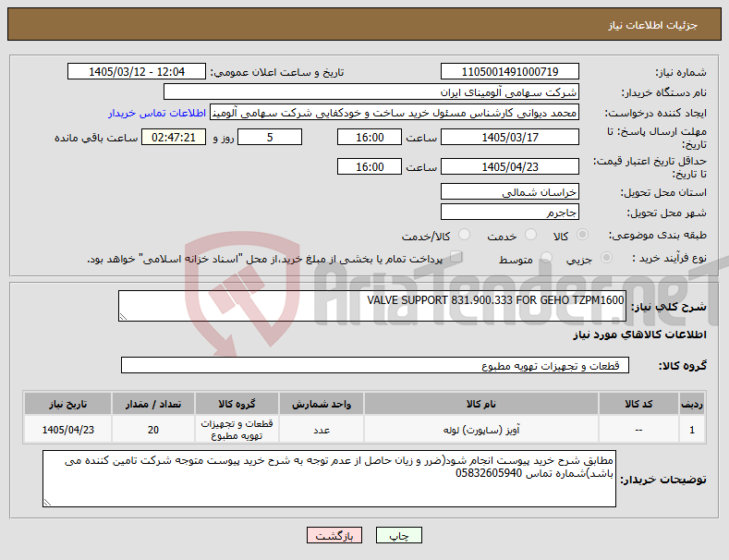Open the اطلاعات تماس خریدار link
Viewport: 729px width, 560px height.
point(157,113)
